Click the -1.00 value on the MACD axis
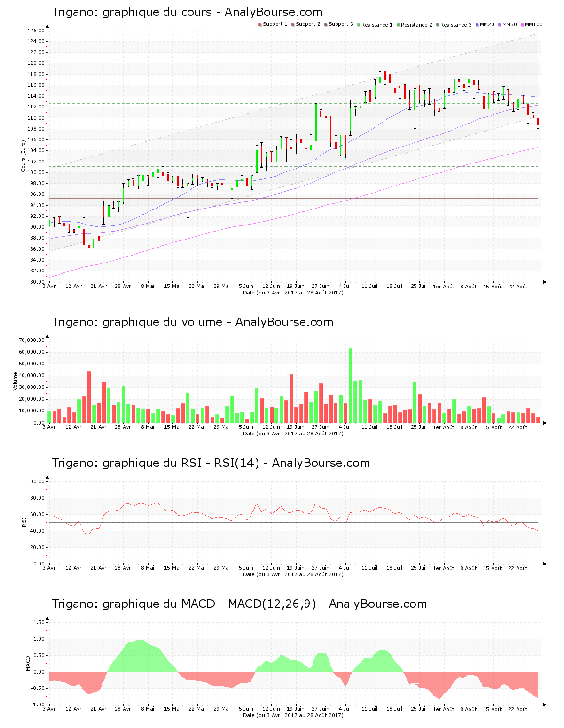This screenshot has height=728, width=564. (38, 705)
